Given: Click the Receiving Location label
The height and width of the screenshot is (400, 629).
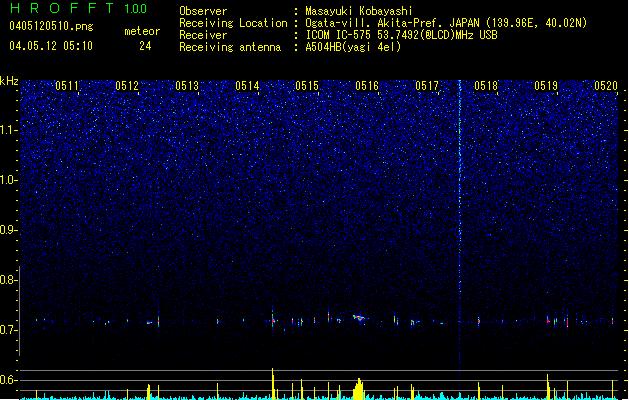Looking at the screenshot, I should coord(233,23).
